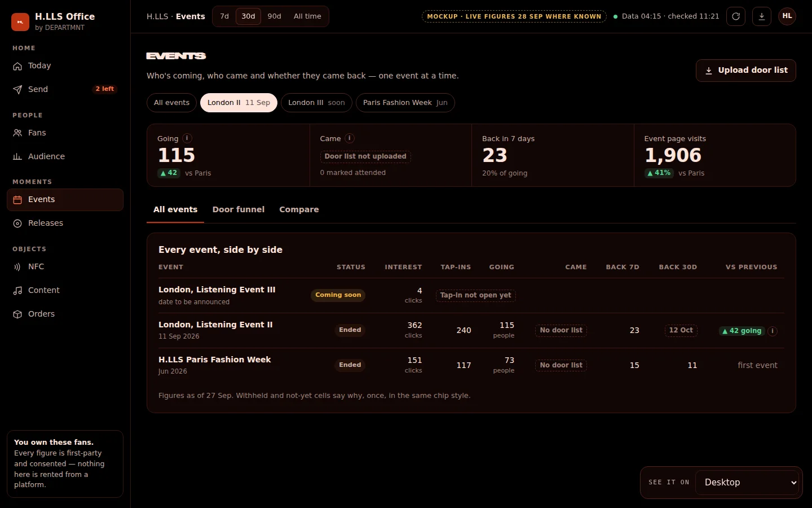Viewport: 812px width, 508px height.
Task: Click the H.LLS Office logo icon
Action: pos(20,22)
